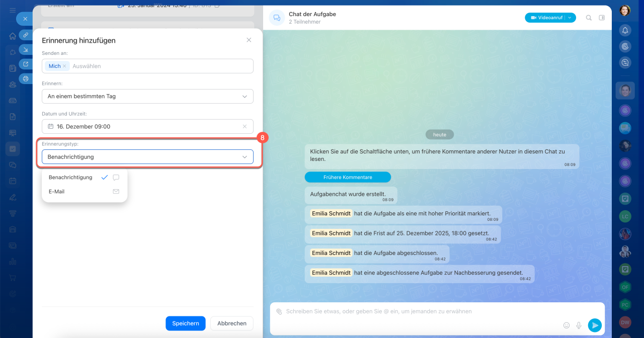Search within the task chat
This screenshot has height=338, width=644.
coord(589,18)
